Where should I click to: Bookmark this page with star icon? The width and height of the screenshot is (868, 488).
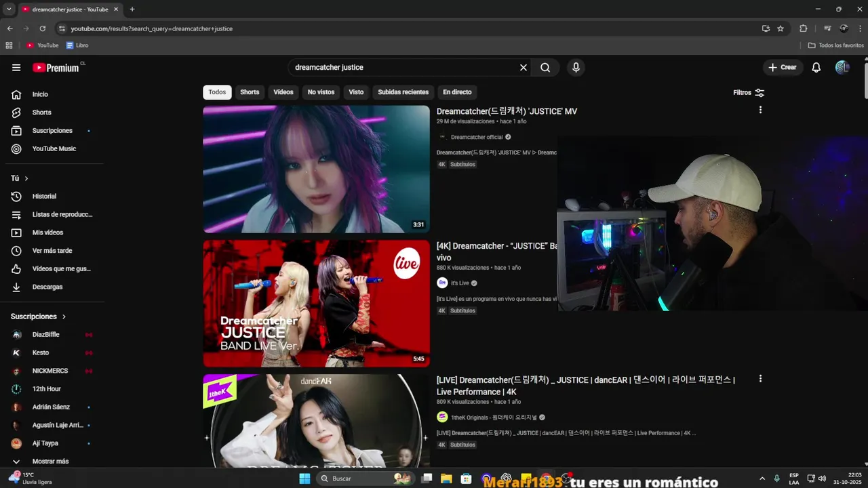point(781,28)
